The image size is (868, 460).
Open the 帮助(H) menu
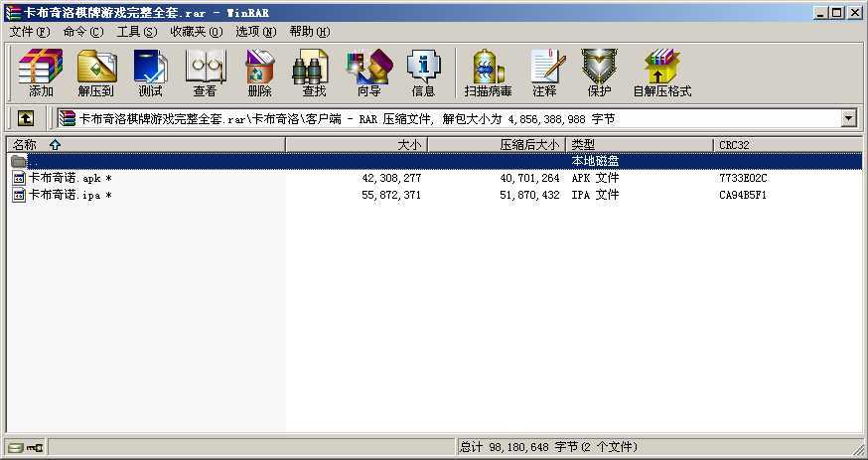310,32
